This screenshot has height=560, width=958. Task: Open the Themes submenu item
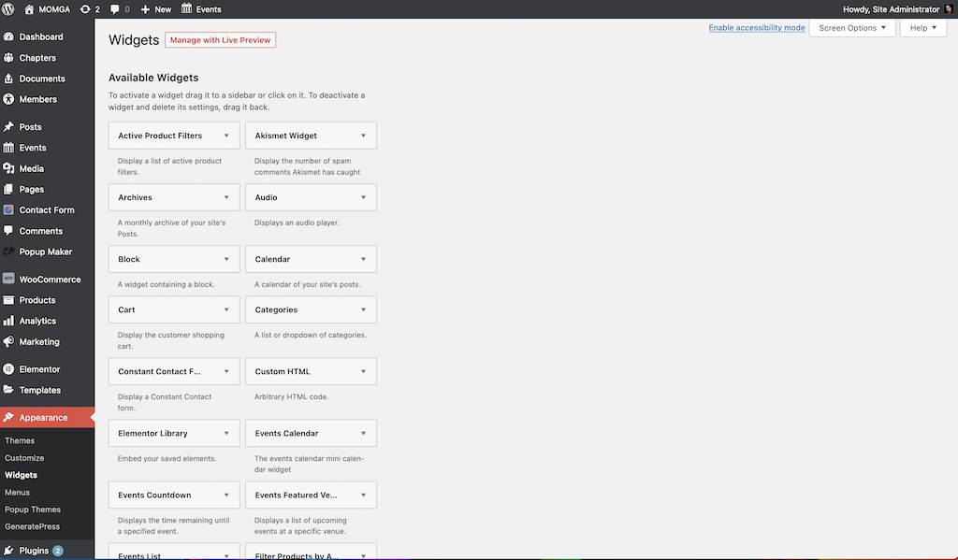(x=20, y=440)
